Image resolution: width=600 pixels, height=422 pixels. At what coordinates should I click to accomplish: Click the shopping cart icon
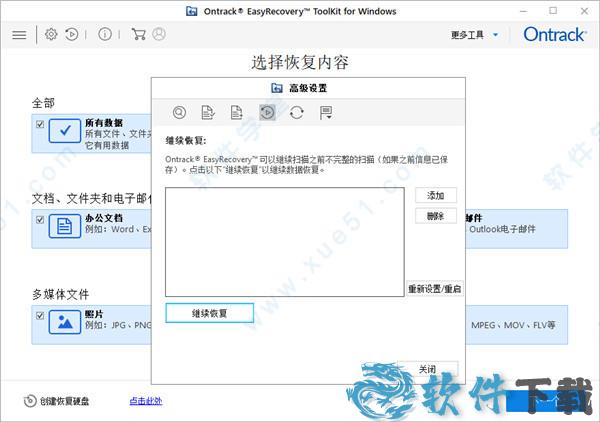pyautogui.click(x=138, y=34)
